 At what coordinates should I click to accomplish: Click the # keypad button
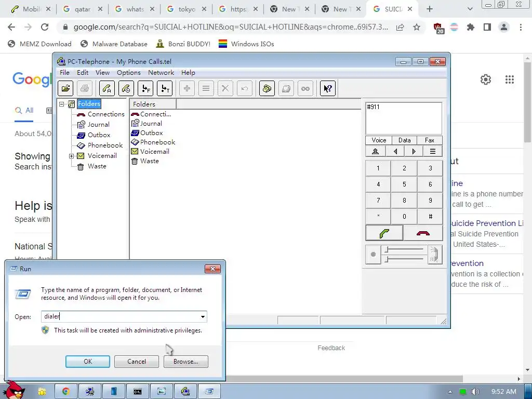(430, 217)
